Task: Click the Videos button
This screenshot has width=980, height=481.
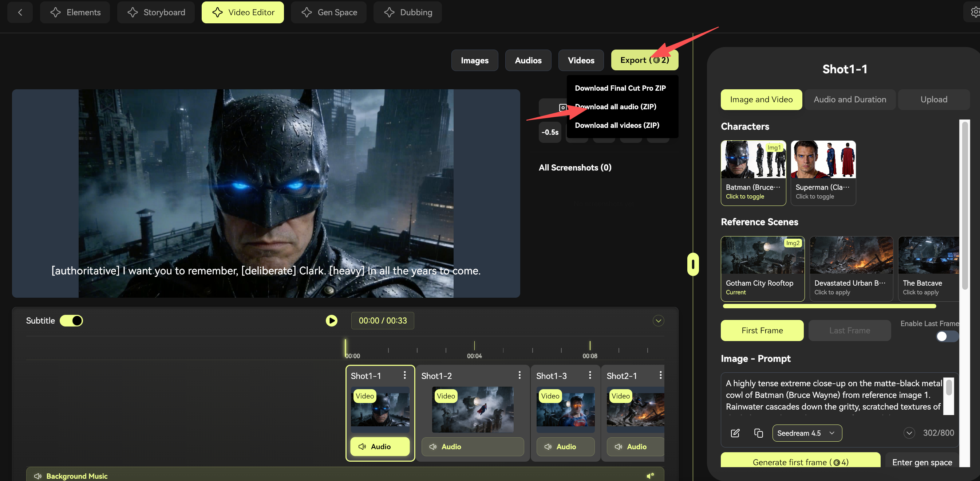Action: coord(581,60)
